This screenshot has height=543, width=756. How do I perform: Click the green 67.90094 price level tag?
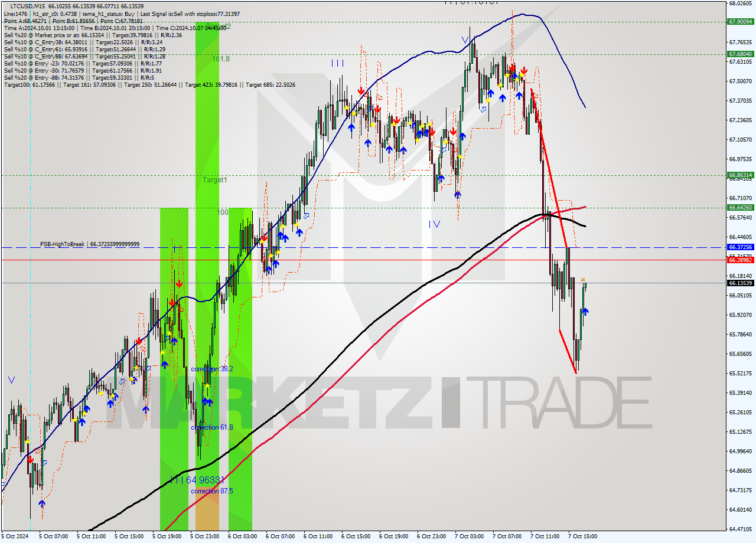(x=740, y=22)
